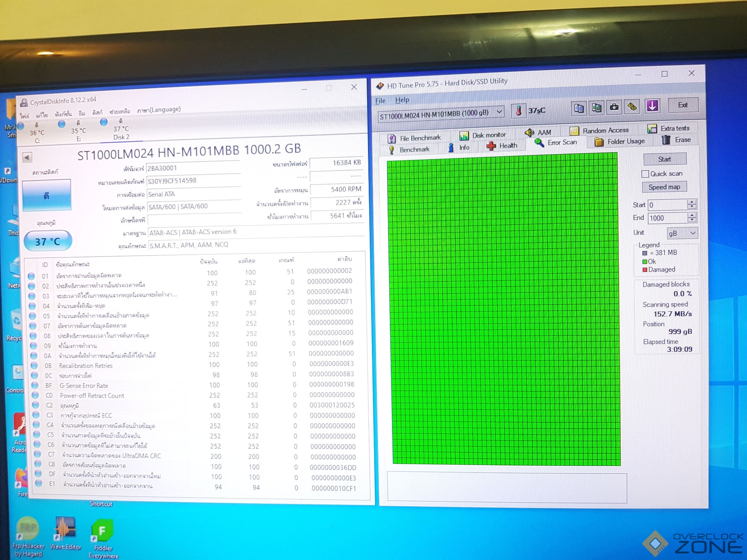This screenshot has width=747, height=560.
Task: Increase the End value with the spinner
Action: [x=692, y=215]
